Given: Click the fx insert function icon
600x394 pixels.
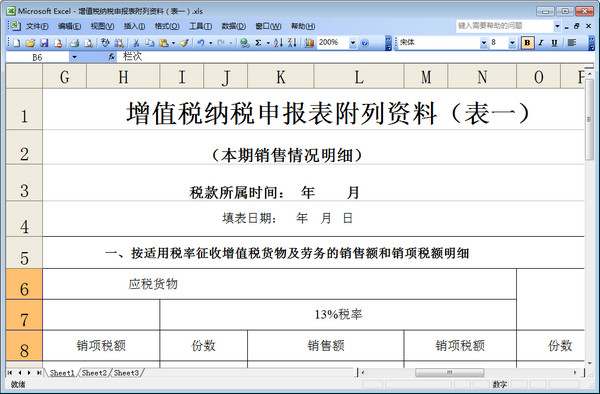Looking at the screenshot, I should [x=111, y=57].
